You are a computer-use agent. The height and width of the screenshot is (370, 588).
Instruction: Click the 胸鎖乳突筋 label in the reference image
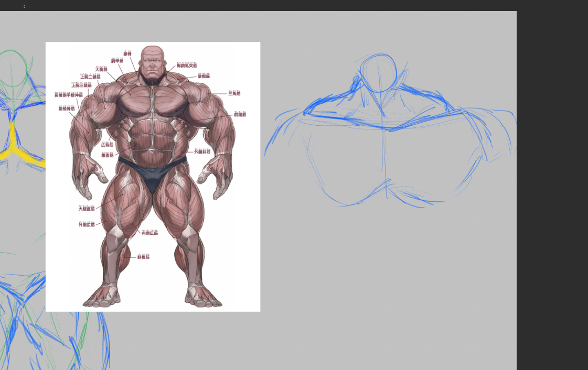coord(187,66)
